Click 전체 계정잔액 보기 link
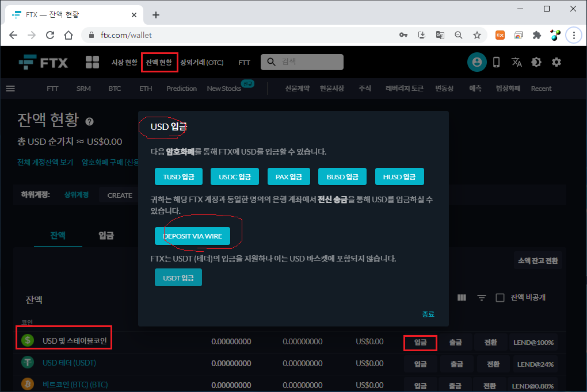587x392 pixels. 45,162
